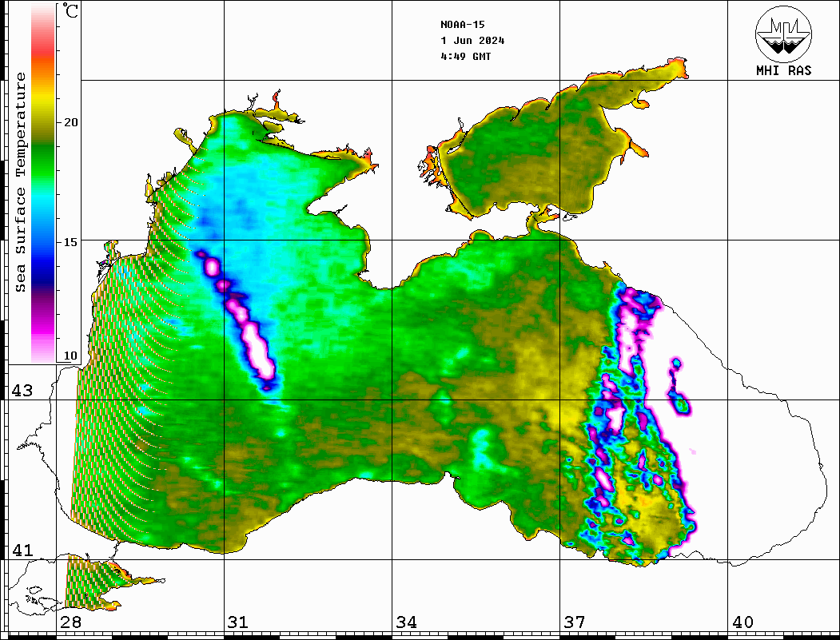Click the '4:49 GMT' time text
This screenshot has width=840, height=640.
coord(465,56)
